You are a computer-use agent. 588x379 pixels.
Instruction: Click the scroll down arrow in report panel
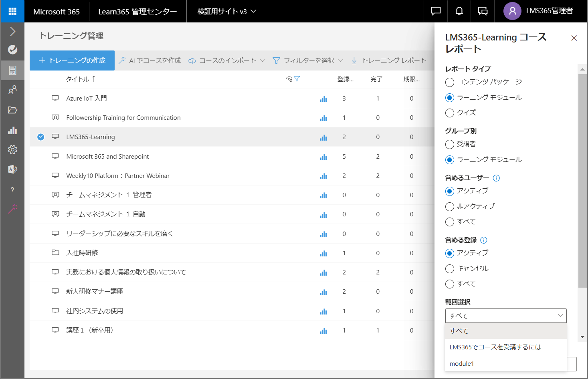pos(582,337)
